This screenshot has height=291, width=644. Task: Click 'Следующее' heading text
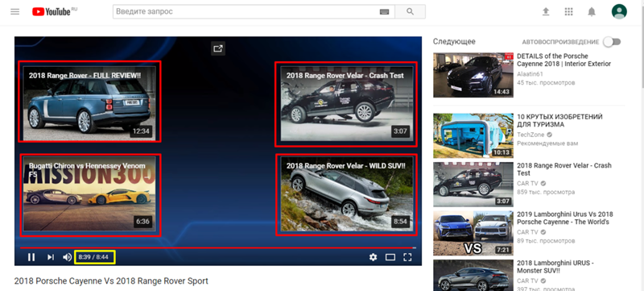click(x=454, y=41)
